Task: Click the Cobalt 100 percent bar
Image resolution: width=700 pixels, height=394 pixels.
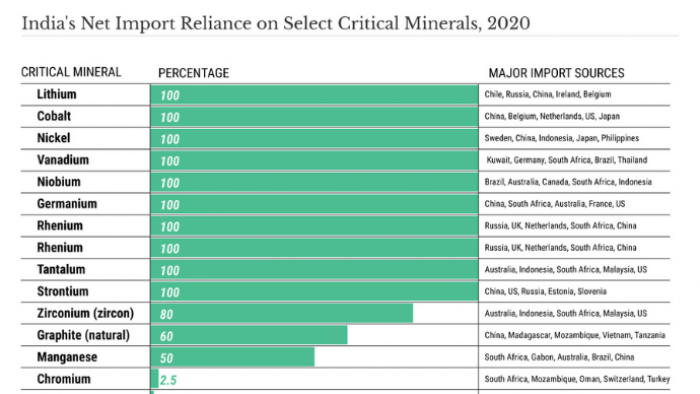Action: pyautogui.click(x=314, y=116)
